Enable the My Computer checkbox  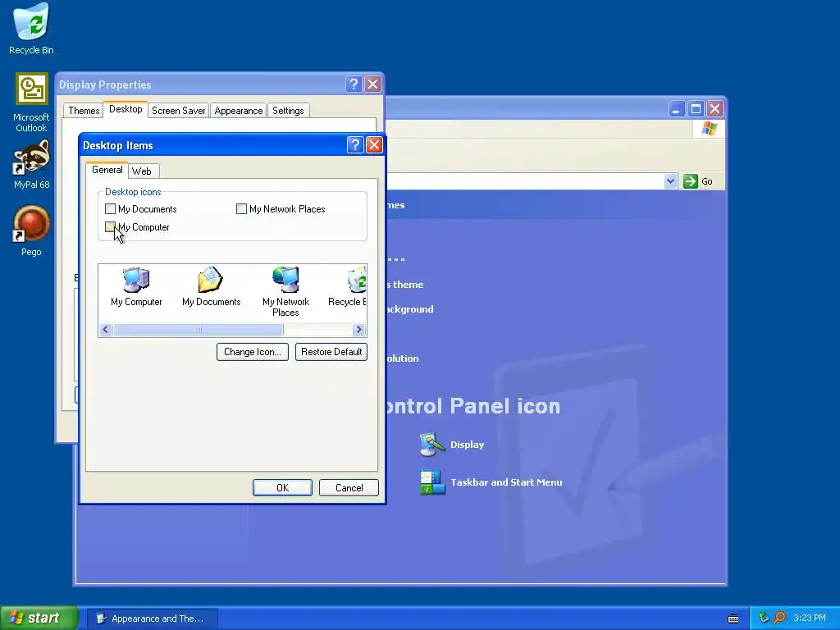tap(111, 227)
